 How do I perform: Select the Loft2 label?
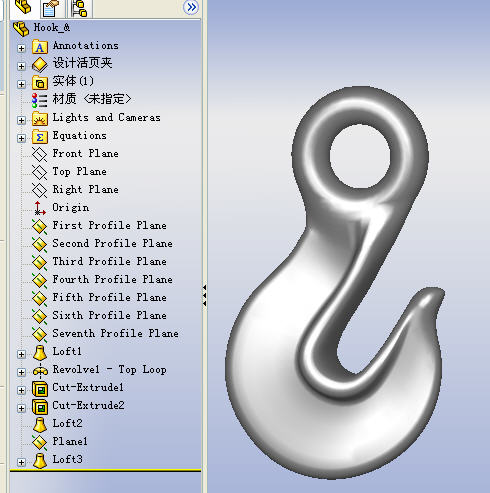[x=67, y=423]
